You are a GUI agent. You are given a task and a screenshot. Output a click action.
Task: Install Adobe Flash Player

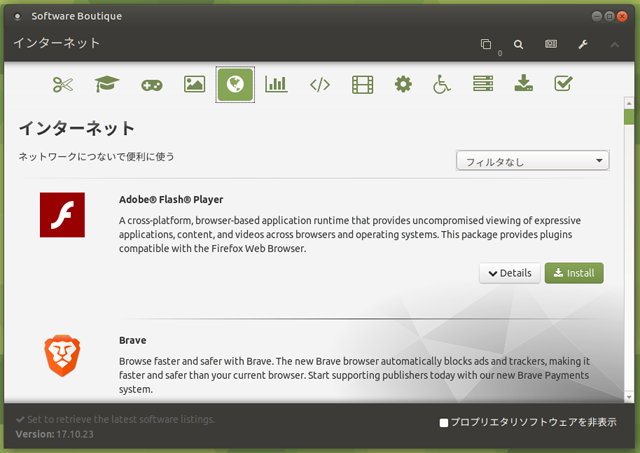[x=574, y=273]
